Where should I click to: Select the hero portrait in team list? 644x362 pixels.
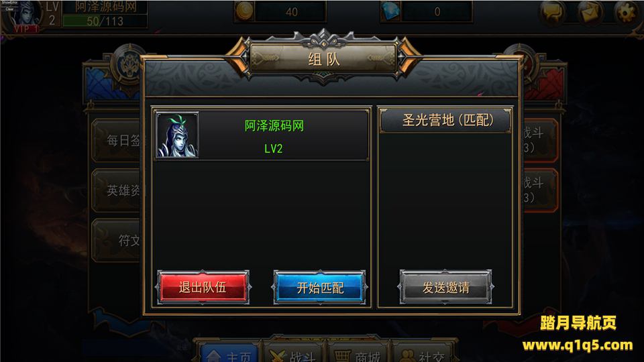coord(177,135)
